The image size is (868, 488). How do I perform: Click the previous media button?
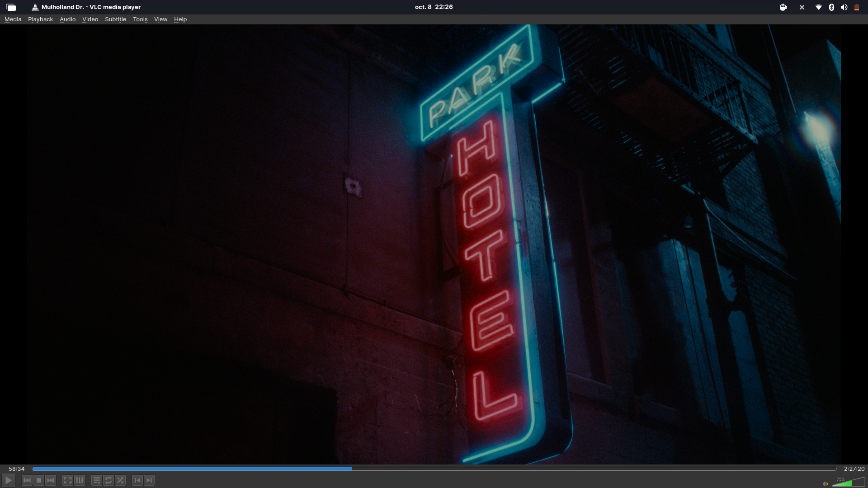point(27,480)
